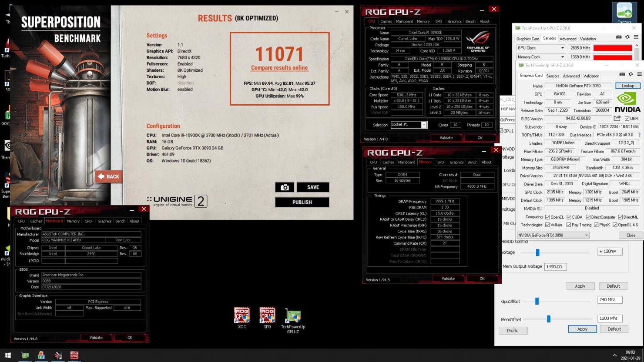Open the hamburger menu in the front GPU-Z window
Image resolution: width=644 pixels, height=362 pixels.
tap(639, 74)
